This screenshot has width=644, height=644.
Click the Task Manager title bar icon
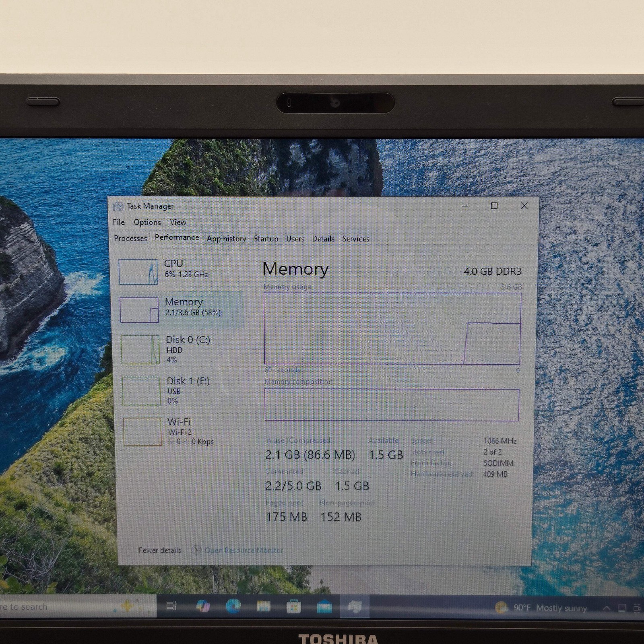pos(118,206)
